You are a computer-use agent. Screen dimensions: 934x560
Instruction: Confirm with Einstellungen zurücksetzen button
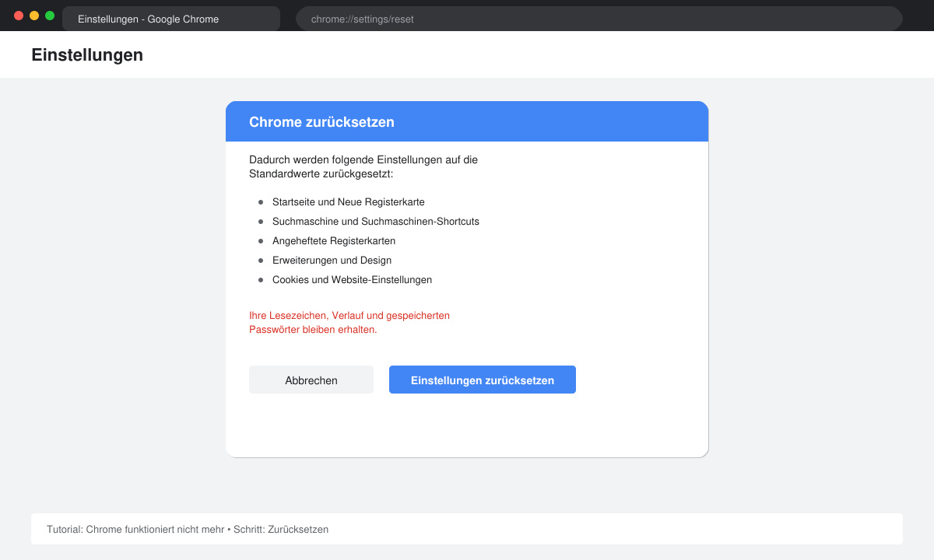pyautogui.click(x=483, y=380)
